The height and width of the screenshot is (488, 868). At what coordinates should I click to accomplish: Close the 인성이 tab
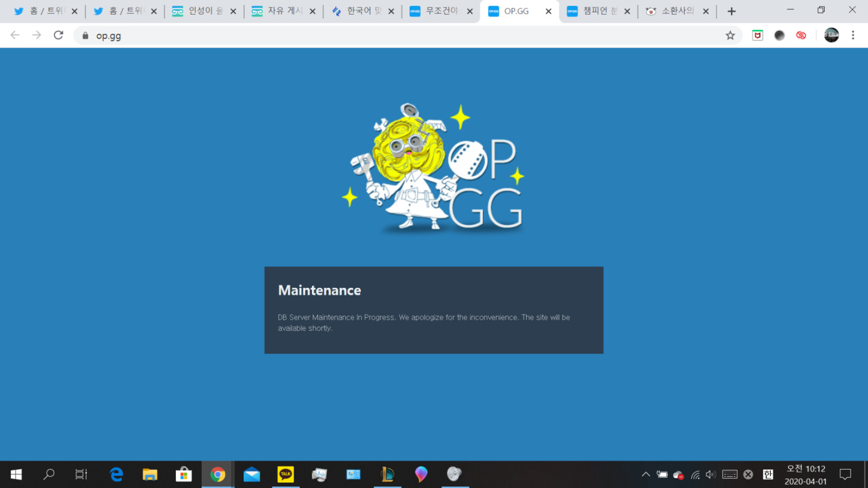click(x=233, y=11)
